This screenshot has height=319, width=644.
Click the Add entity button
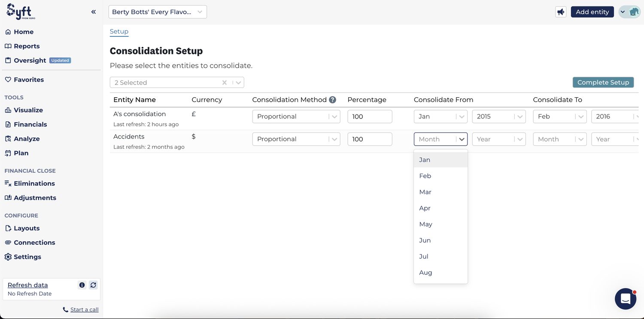tap(592, 12)
